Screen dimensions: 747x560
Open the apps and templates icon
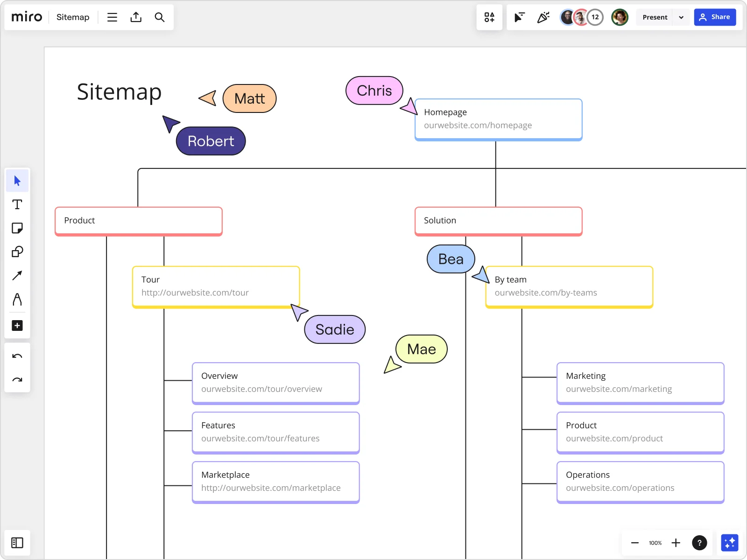(489, 17)
